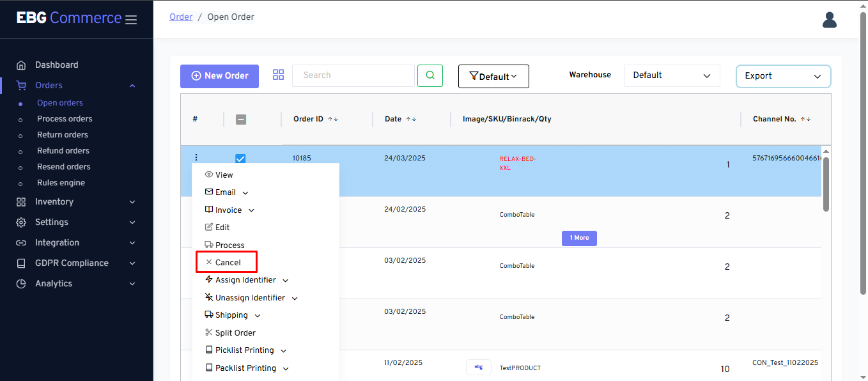Viewport: 868px width, 381px height.
Task: Open the Export dropdown
Action: 783,76
